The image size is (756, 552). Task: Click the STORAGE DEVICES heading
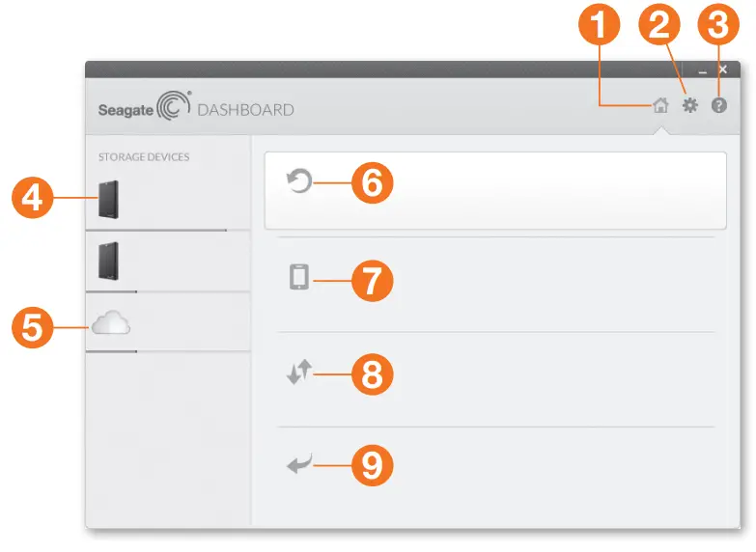(x=144, y=157)
